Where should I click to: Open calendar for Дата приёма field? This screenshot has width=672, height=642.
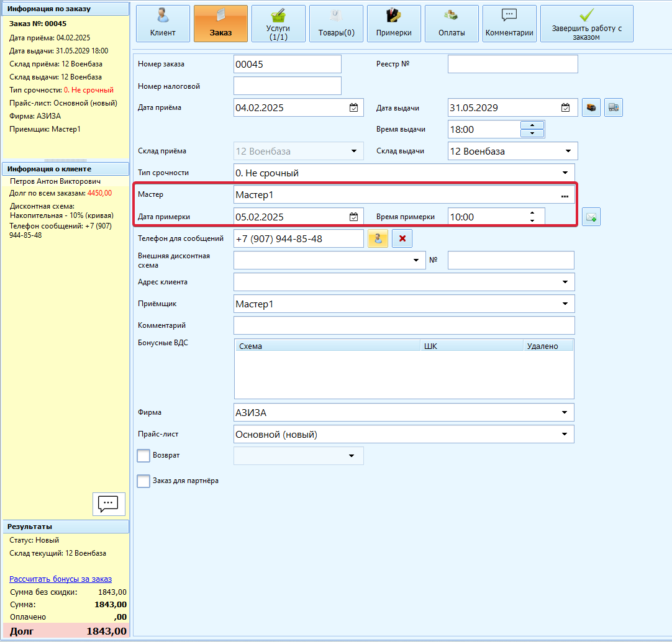(353, 108)
